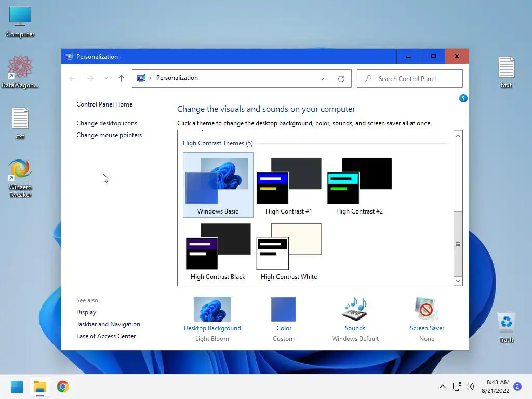Screen dimensions: 532x399
Task: Click the Personalization window title bar icon
Action: [x=70, y=56]
